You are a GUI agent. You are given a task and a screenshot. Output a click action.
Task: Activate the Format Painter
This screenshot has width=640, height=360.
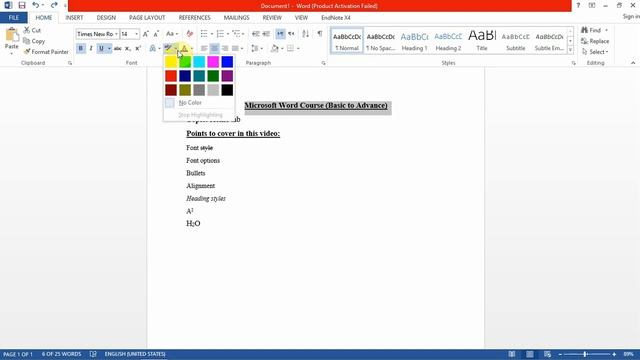pyautogui.click(x=46, y=52)
